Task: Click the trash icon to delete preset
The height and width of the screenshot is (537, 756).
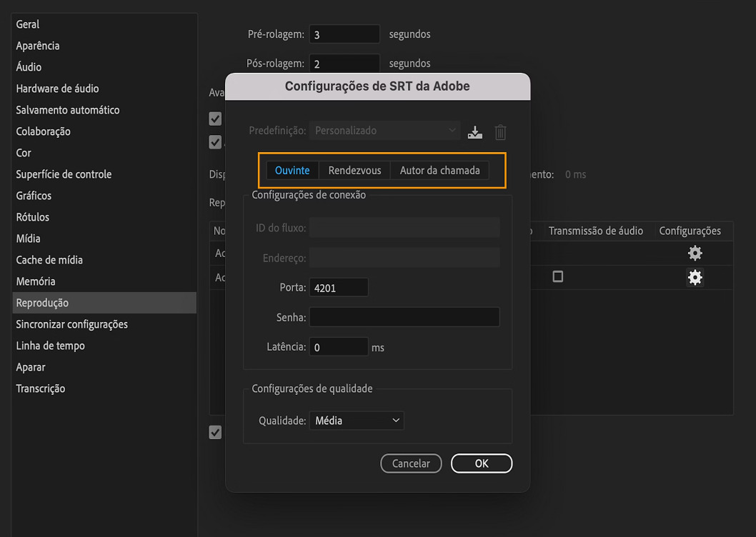Action: 500,132
